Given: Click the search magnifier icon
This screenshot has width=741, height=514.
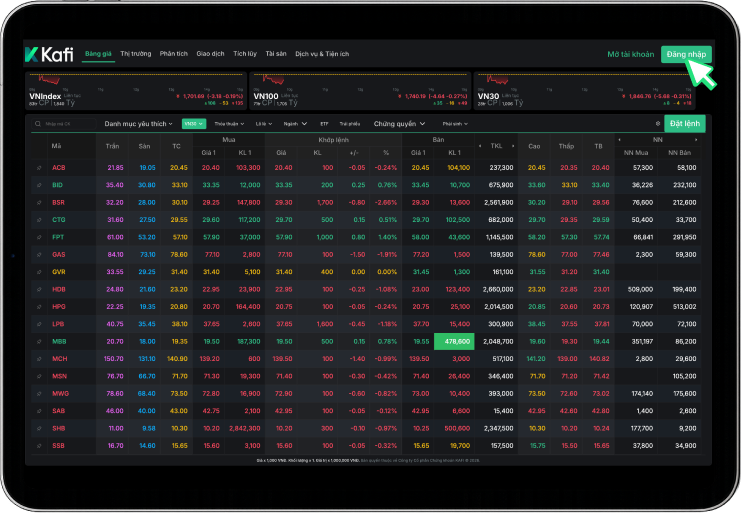Looking at the screenshot, I should [x=38, y=124].
